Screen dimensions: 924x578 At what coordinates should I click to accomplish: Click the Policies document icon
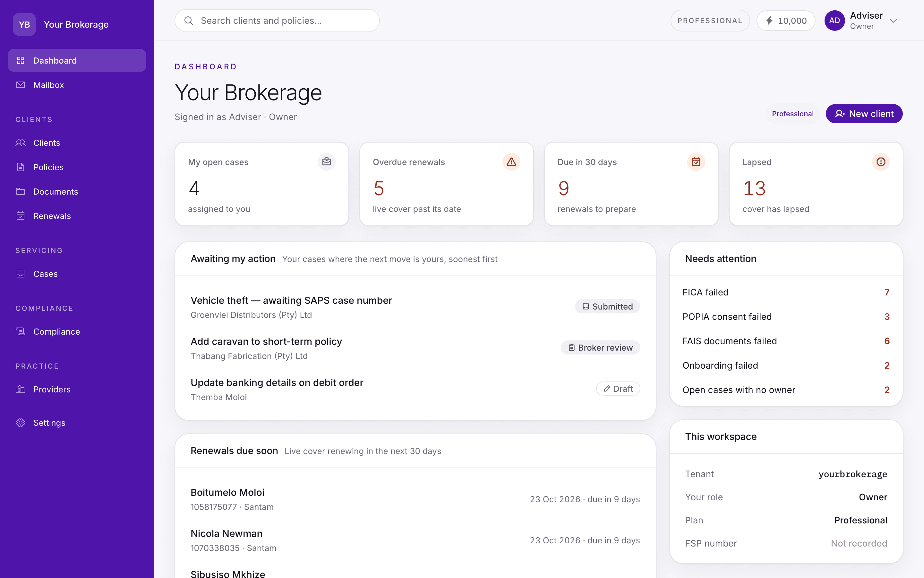click(x=21, y=167)
